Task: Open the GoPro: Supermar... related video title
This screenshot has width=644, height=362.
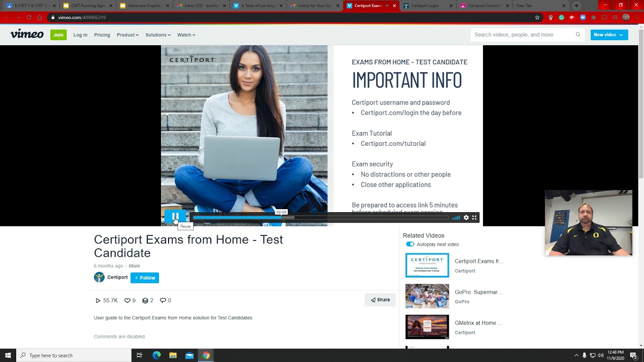Action: (478, 292)
